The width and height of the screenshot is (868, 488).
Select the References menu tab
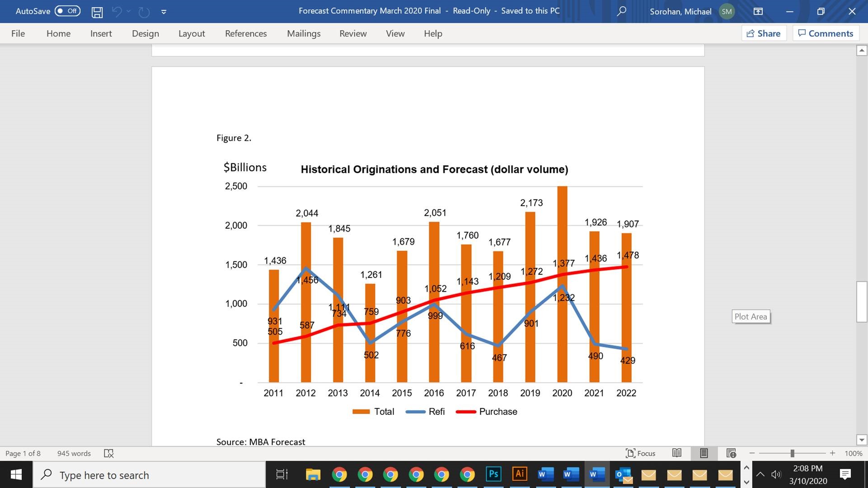point(246,33)
